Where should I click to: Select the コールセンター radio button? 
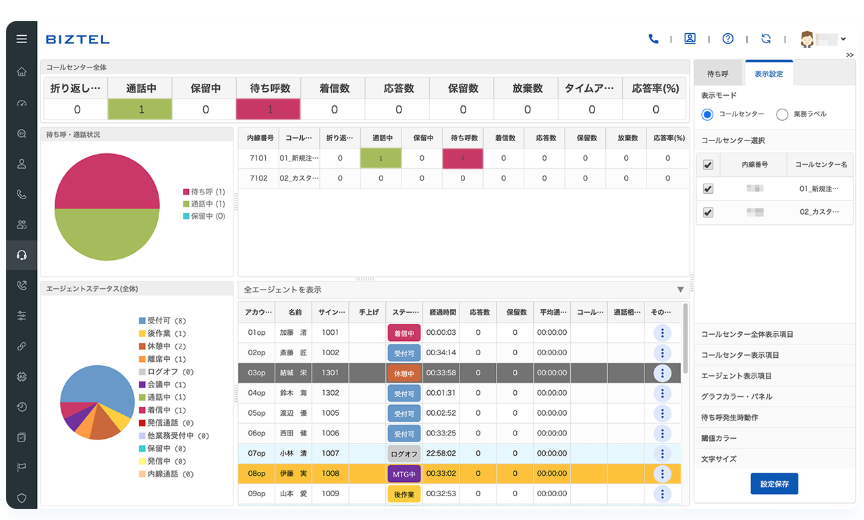pos(708,115)
